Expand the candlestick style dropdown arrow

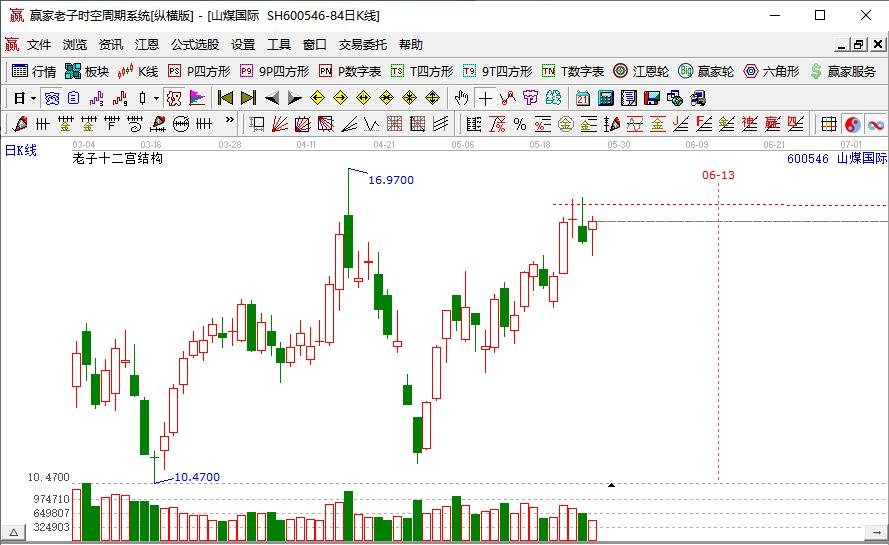156,99
